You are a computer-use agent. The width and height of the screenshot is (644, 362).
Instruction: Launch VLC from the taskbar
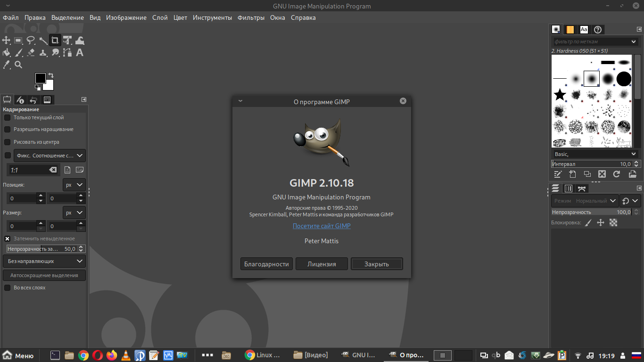(126, 355)
